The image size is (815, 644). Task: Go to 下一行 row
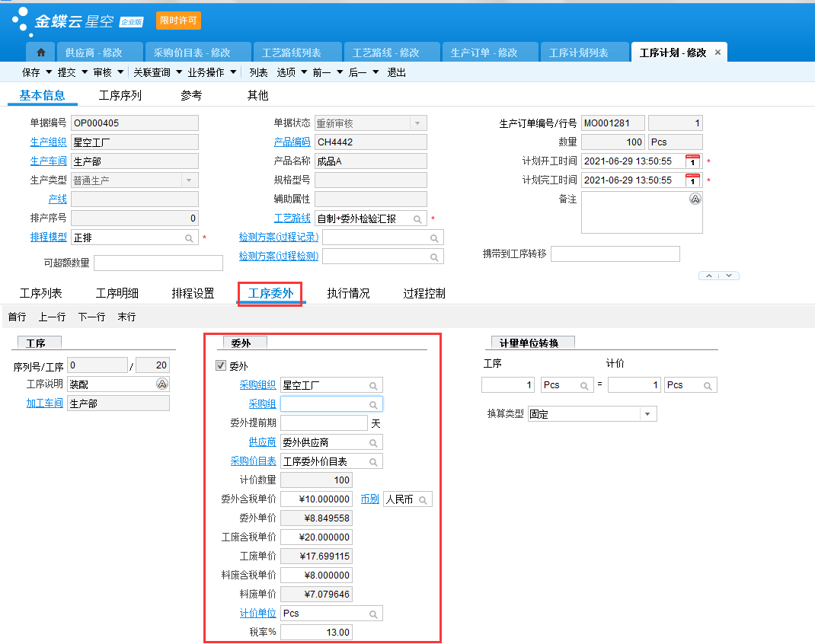tap(91, 317)
